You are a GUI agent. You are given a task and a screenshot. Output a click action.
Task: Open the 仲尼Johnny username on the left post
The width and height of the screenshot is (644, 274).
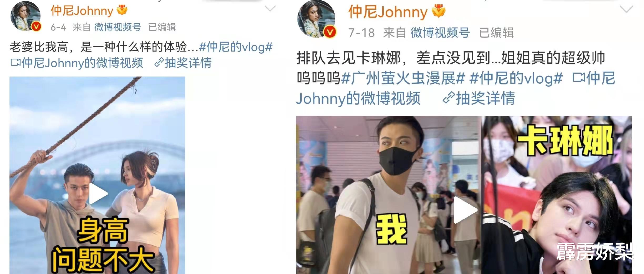82,11
